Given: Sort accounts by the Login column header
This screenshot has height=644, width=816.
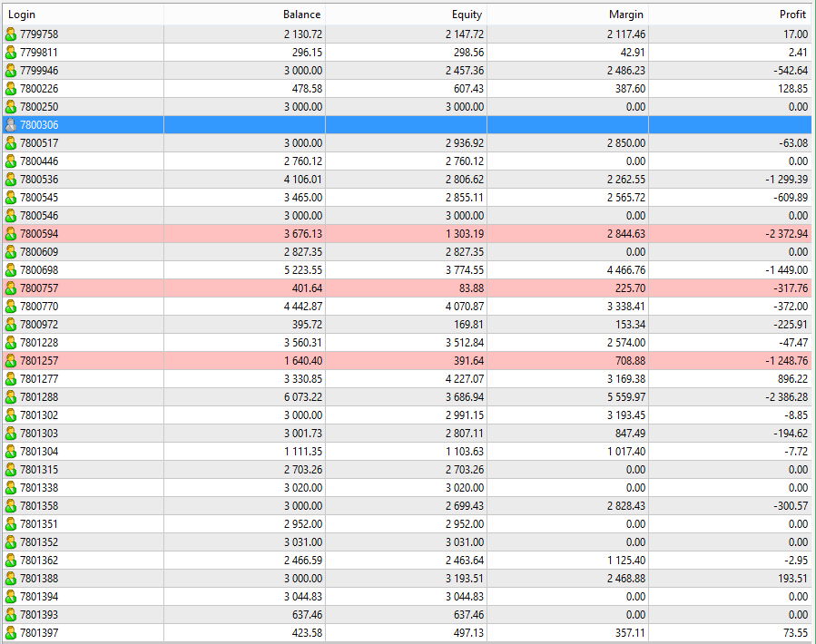Looking at the screenshot, I should [22, 15].
